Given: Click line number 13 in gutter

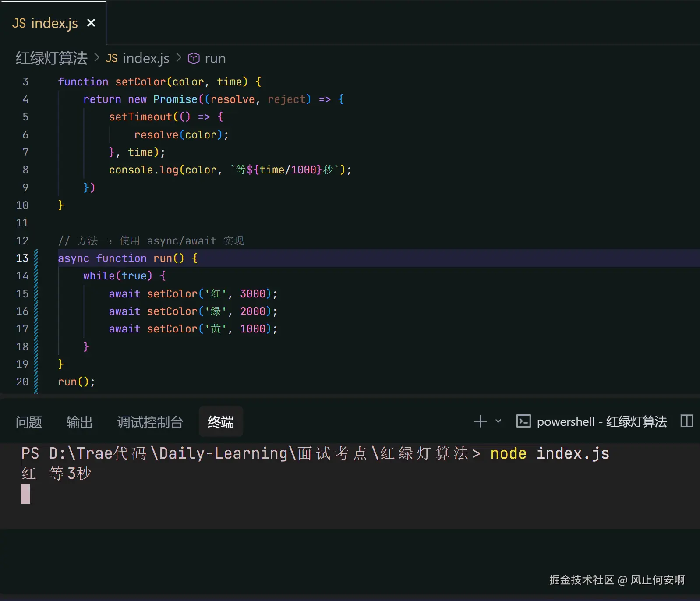Looking at the screenshot, I should tap(22, 258).
